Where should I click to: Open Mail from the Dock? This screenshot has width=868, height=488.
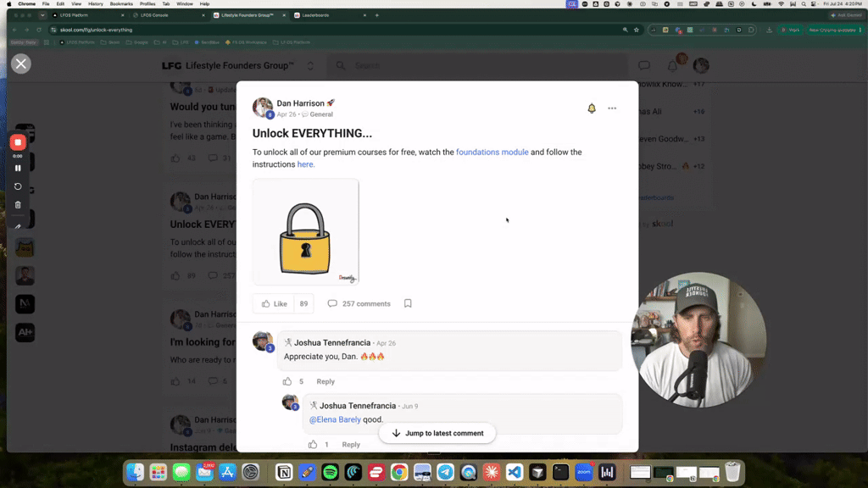pyautogui.click(x=204, y=472)
